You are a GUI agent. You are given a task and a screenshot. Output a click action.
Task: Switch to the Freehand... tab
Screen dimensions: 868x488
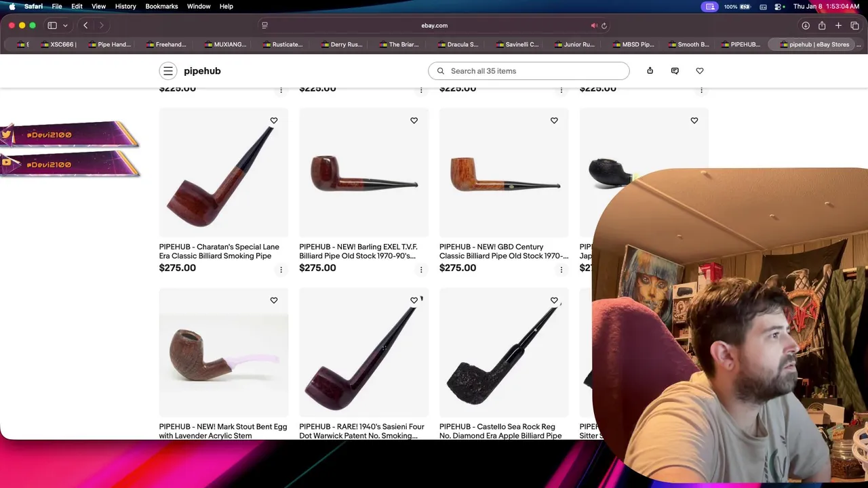click(166, 45)
